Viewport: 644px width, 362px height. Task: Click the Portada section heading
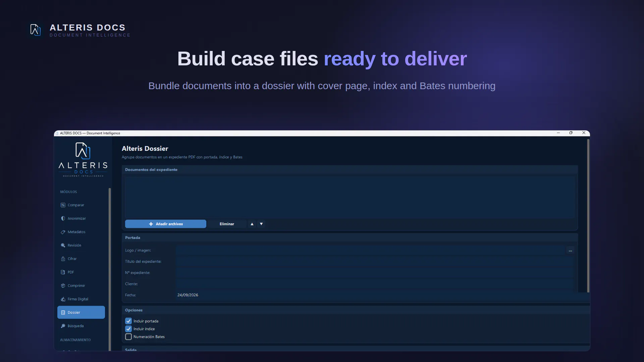coord(132,238)
